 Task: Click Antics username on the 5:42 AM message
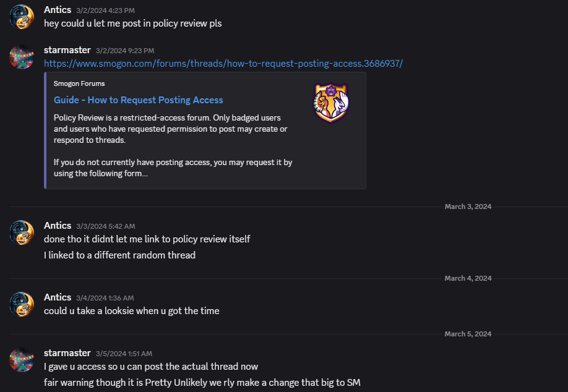pyautogui.click(x=58, y=226)
